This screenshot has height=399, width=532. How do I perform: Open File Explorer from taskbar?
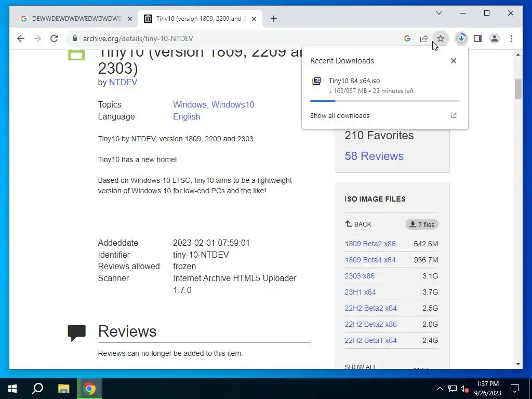coord(63,389)
